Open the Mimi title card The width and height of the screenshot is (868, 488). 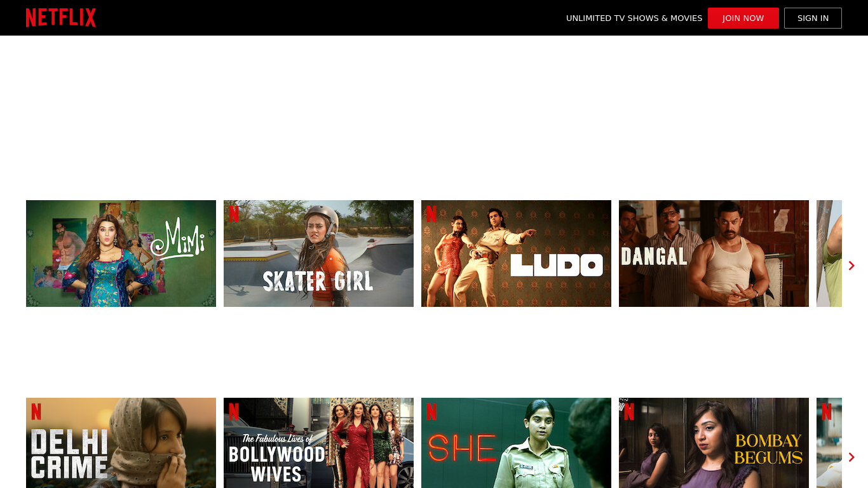click(x=121, y=253)
